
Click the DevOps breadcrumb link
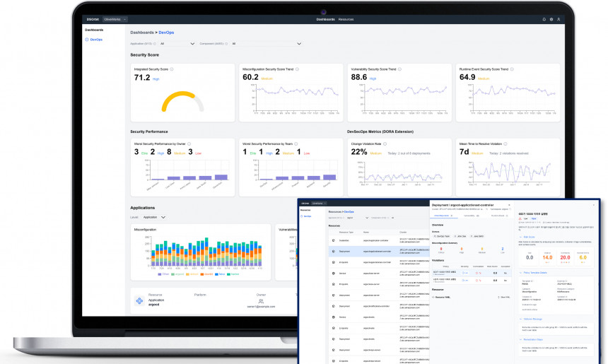(167, 33)
